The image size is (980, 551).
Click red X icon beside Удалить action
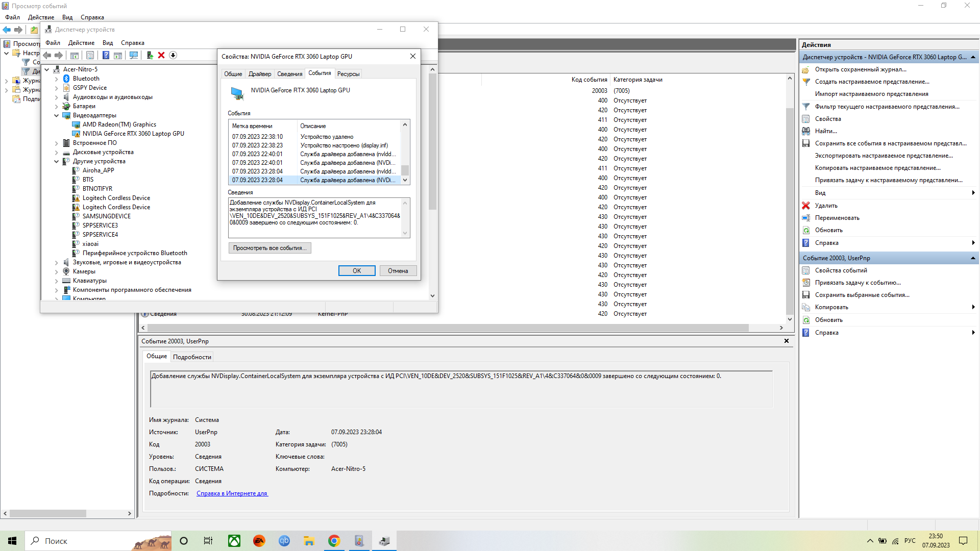806,206
